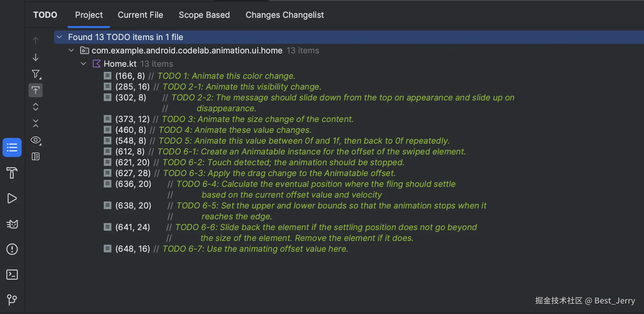Switch to the Current File tab
The image size is (644, 314).
pos(140,15)
